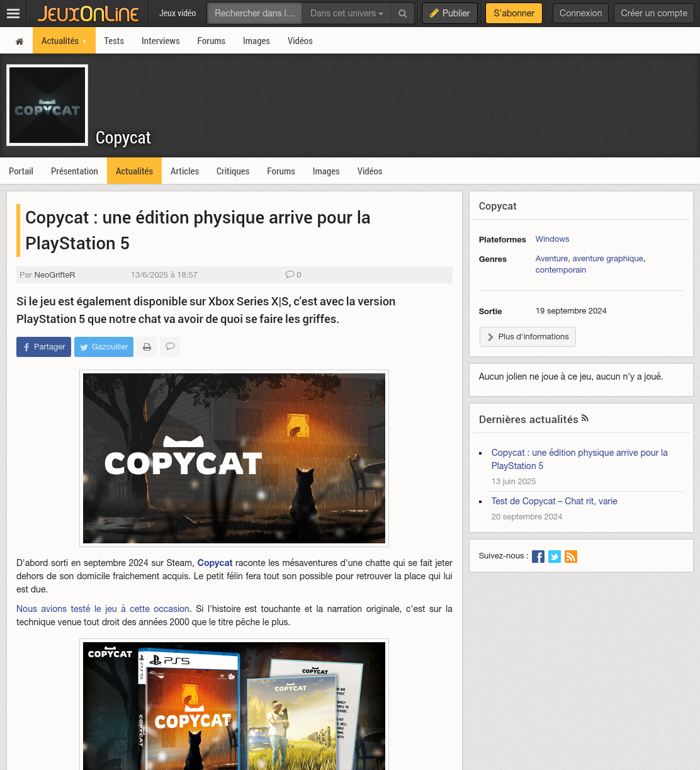Select the Actualités game tab

[x=134, y=171]
